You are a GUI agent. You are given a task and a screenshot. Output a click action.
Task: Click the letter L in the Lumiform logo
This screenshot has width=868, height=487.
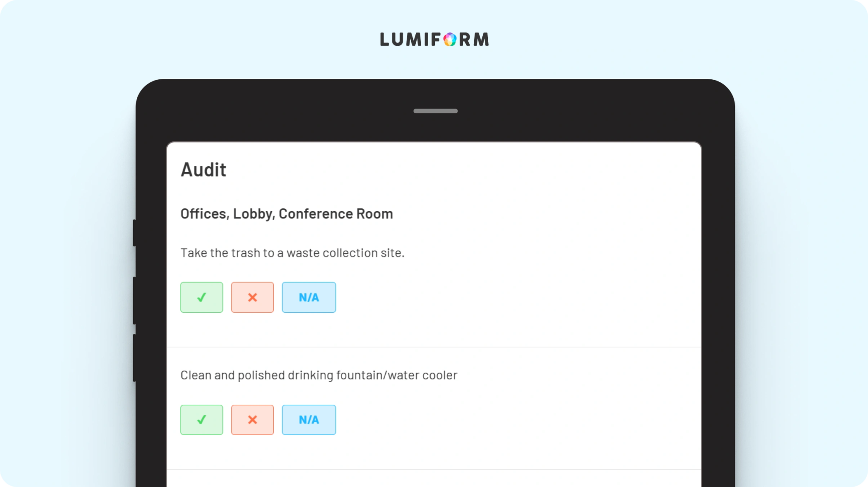(x=384, y=39)
